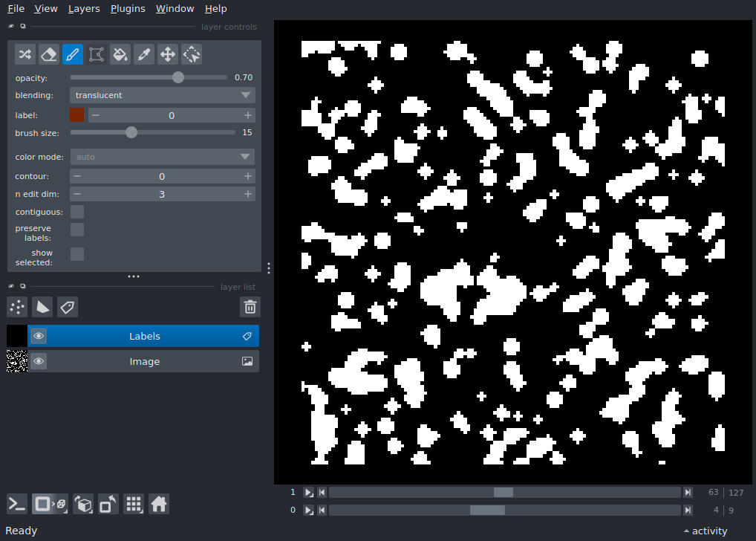Add a new points layer
Image resolution: width=756 pixels, height=541 pixels.
click(x=17, y=307)
